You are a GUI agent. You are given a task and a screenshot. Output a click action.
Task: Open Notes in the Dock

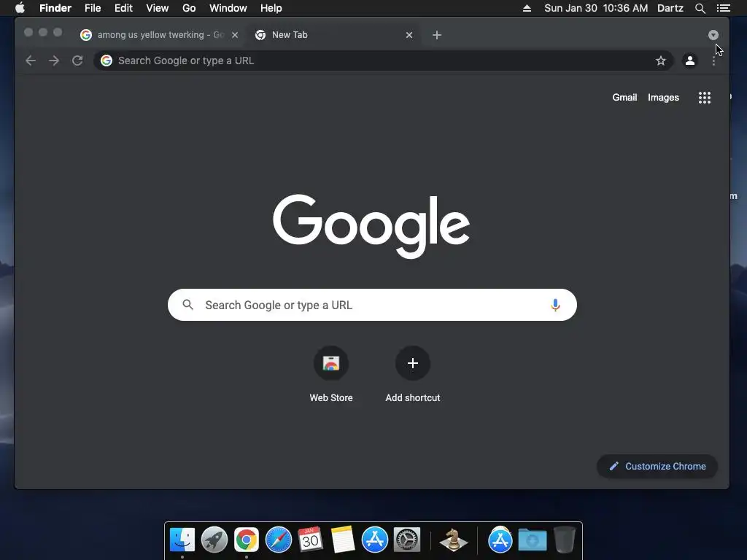pos(343,540)
